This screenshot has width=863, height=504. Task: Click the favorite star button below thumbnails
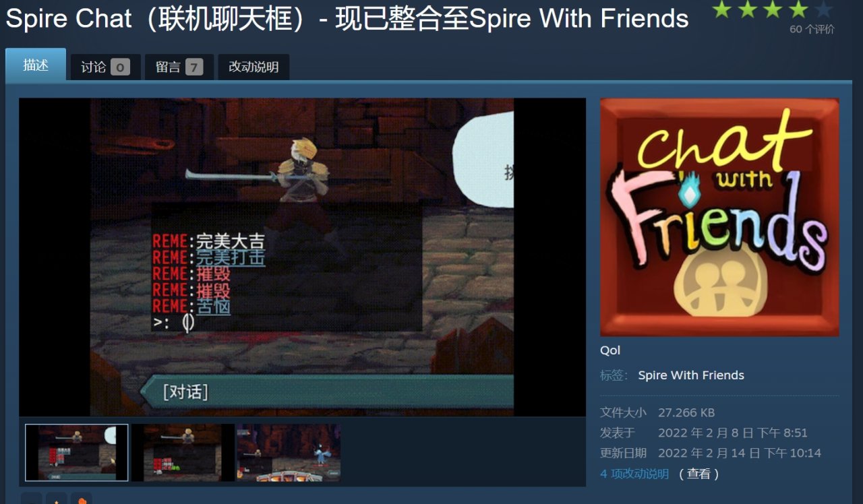tap(57, 499)
